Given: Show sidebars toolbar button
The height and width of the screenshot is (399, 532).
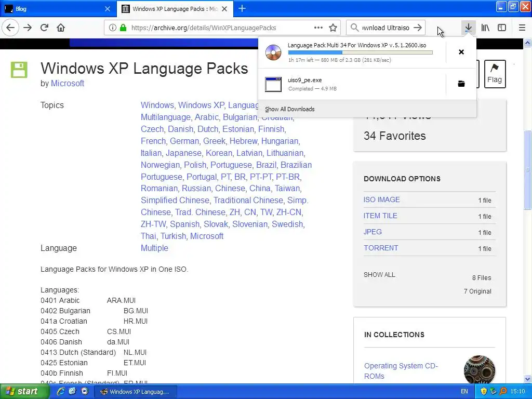Looking at the screenshot, I should point(502,28).
